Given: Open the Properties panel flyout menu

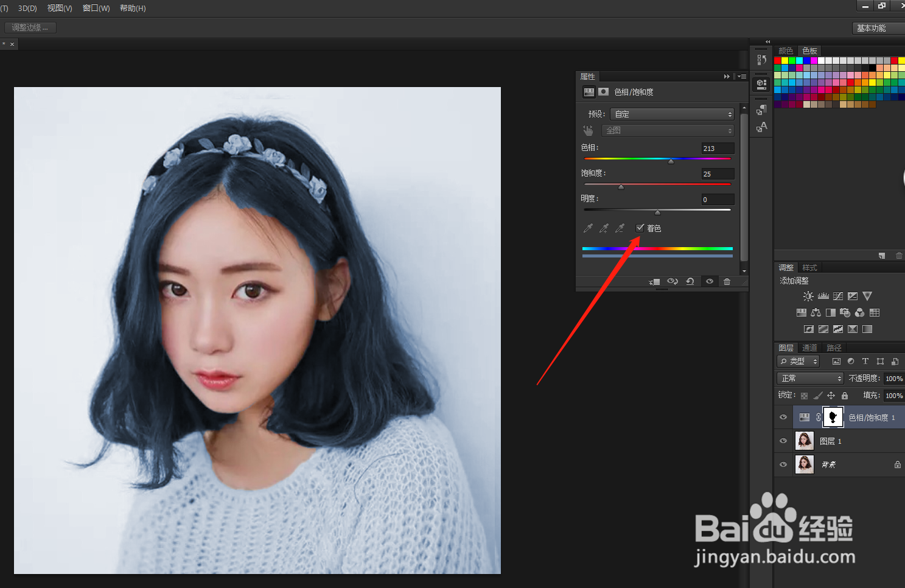Looking at the screenshot, I should point(742,77).
